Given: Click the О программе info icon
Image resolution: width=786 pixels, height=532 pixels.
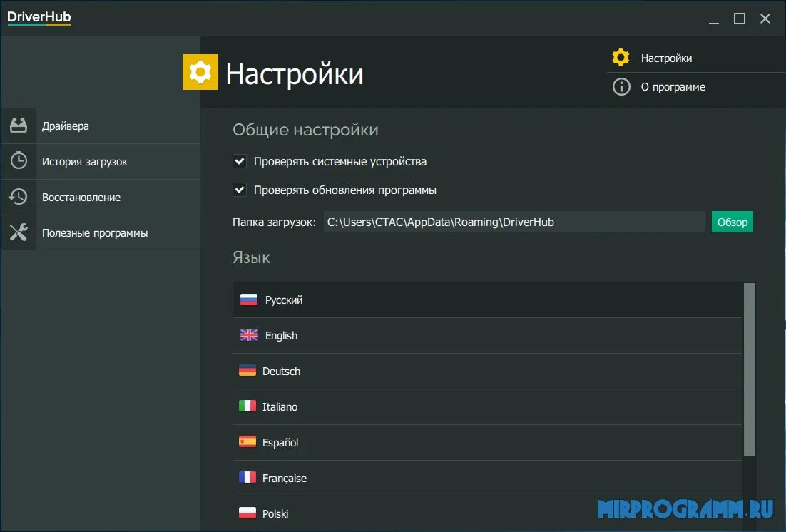Looking at the screenshot, I should point(621,87).
